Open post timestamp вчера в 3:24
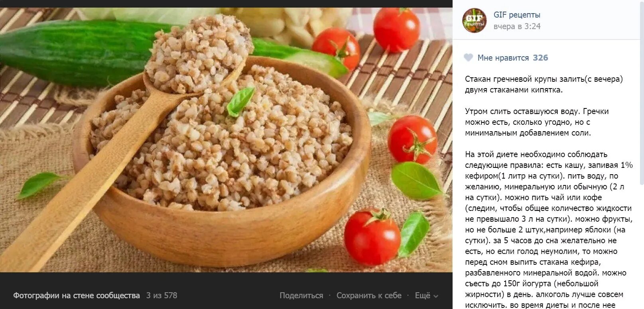The width and height of the screenshot is (644, 309). tap(517, 26)
